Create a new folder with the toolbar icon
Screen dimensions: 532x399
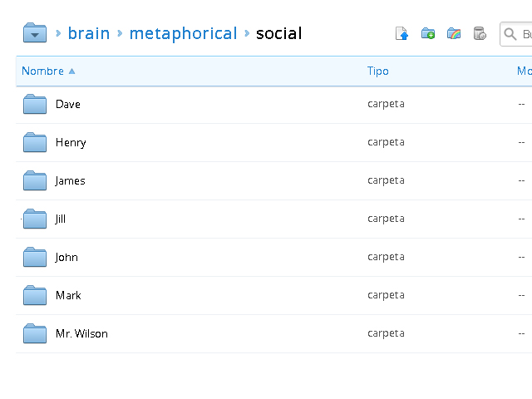pos(428,34)
